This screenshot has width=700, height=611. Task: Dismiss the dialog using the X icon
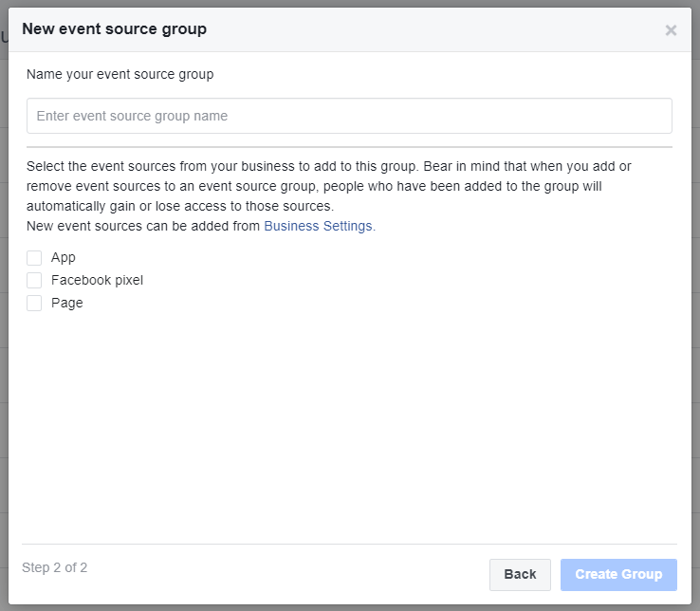point(671,30)
